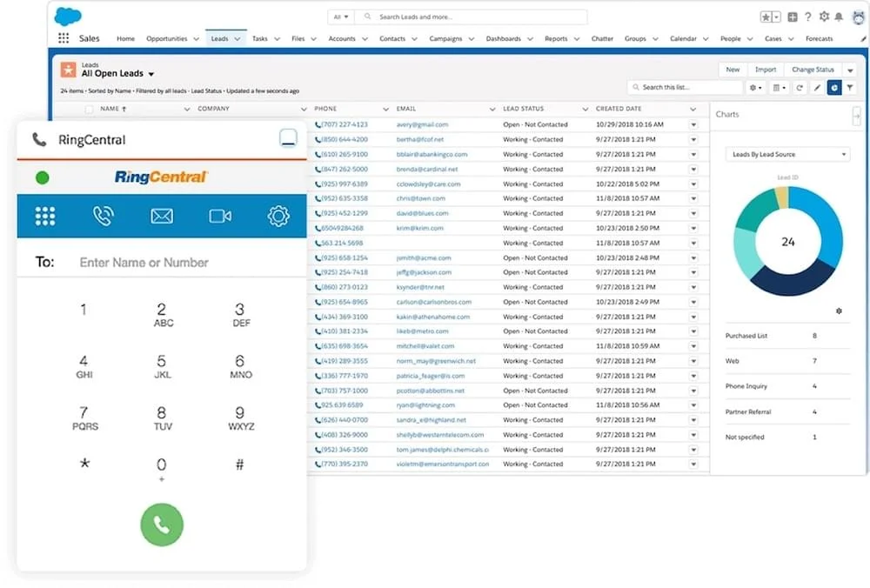The image size is (870, 588).
Task: Open RingCentral settings gear icon
Action: pyautogui.click(x=278, y=217)
